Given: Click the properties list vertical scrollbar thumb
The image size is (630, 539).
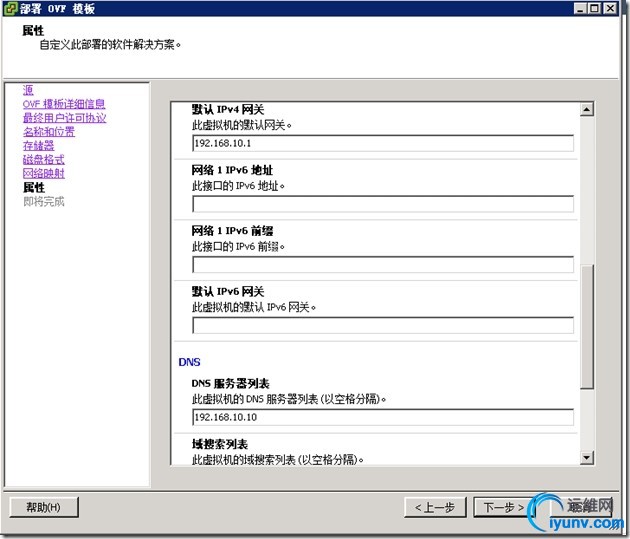Looking at the screenshot, I should 587,327.
